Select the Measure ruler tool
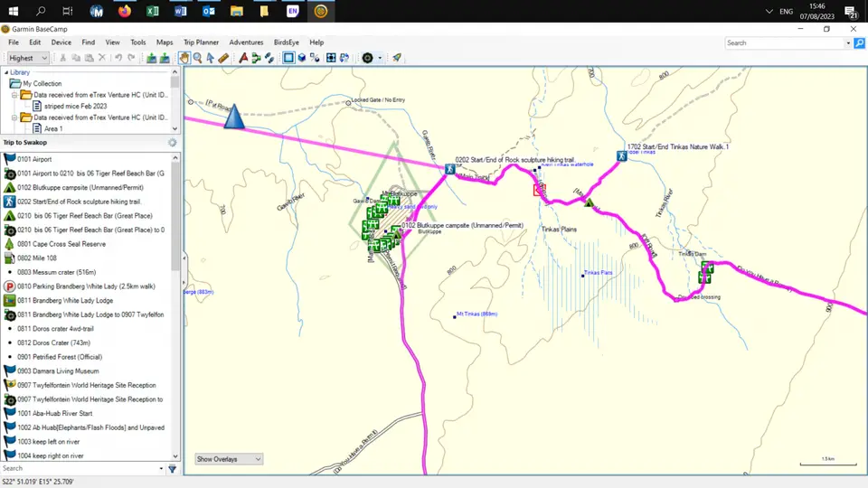 pos(223,58)
